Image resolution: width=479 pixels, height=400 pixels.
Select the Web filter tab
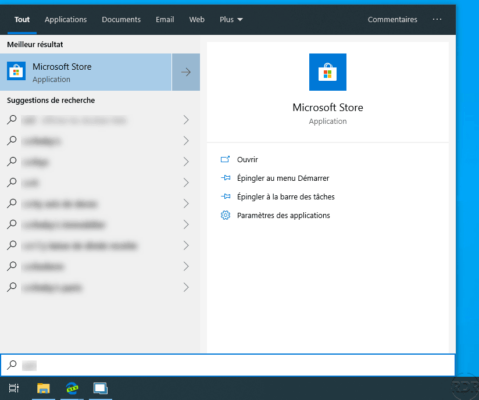pos(197,20)
